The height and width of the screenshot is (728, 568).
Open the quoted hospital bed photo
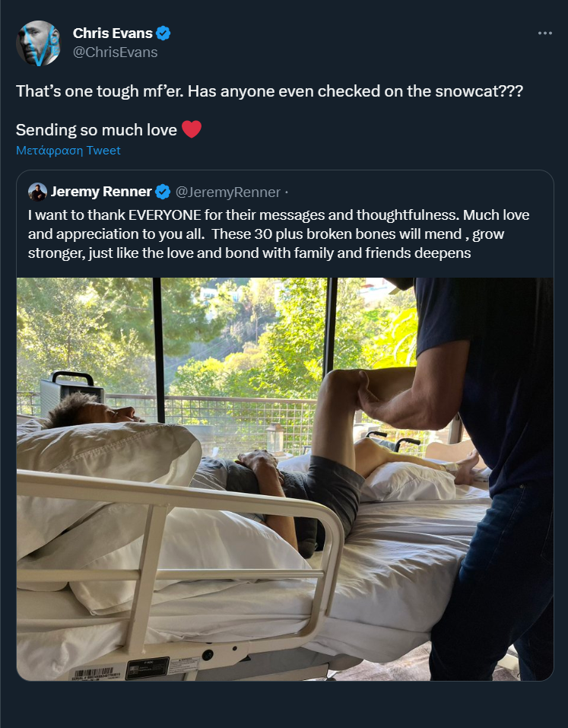tap(285, 479)
